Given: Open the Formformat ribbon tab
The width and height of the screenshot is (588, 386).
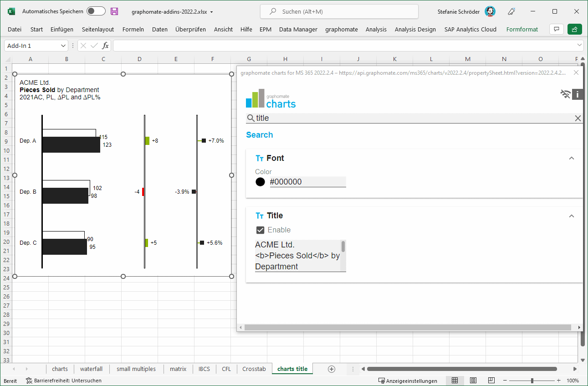Looking at the screenshot, I should [x=522, y=29].
